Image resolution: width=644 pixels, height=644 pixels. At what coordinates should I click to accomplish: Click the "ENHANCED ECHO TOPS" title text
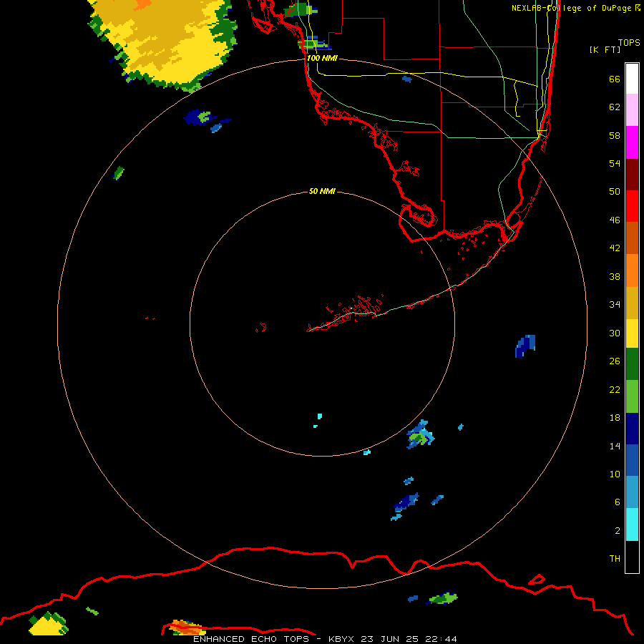click(251, 639)
